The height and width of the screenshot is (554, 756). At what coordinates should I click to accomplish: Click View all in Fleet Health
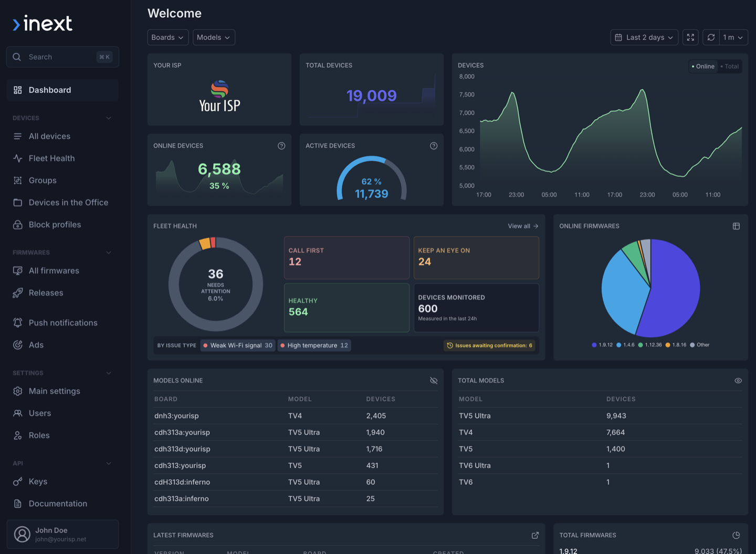(523, 226)
